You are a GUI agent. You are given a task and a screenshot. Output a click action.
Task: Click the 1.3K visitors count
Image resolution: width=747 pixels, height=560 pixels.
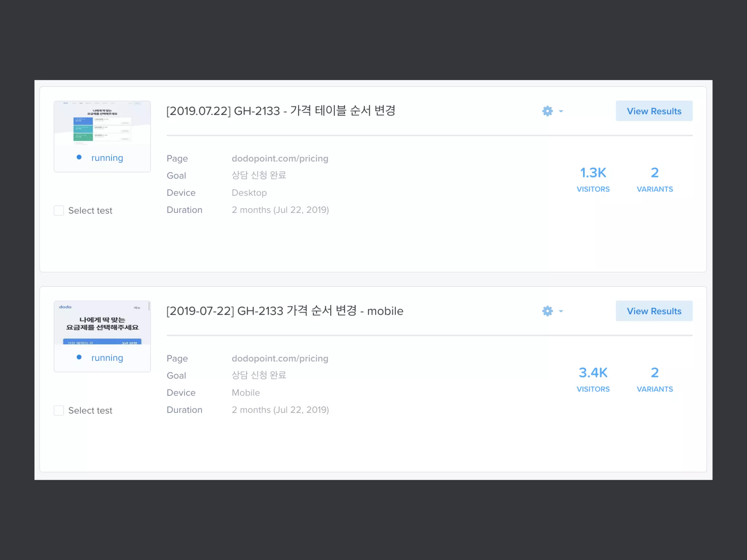[x=593, y=173]
